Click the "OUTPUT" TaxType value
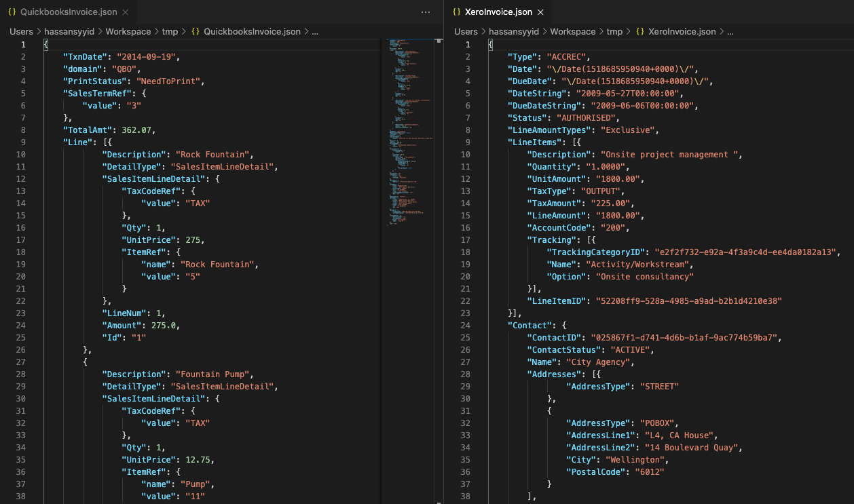This screenshot has height=504, width=854. coord(600,191)
